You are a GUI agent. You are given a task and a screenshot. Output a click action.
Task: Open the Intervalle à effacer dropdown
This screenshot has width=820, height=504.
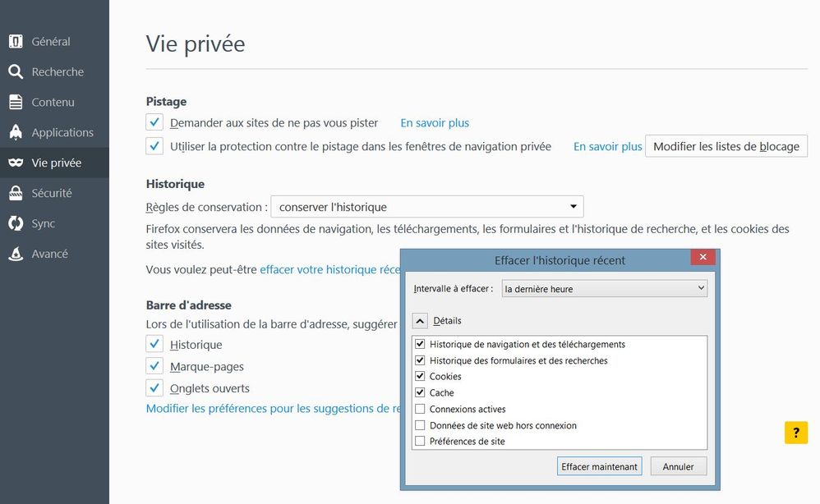(603, 289)
